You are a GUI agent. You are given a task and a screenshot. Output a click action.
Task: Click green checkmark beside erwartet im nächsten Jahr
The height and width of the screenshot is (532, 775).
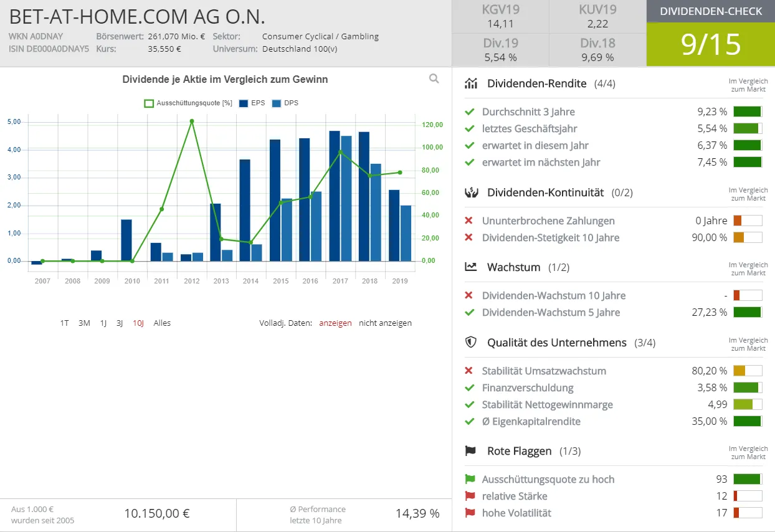(x=470, y=162)
